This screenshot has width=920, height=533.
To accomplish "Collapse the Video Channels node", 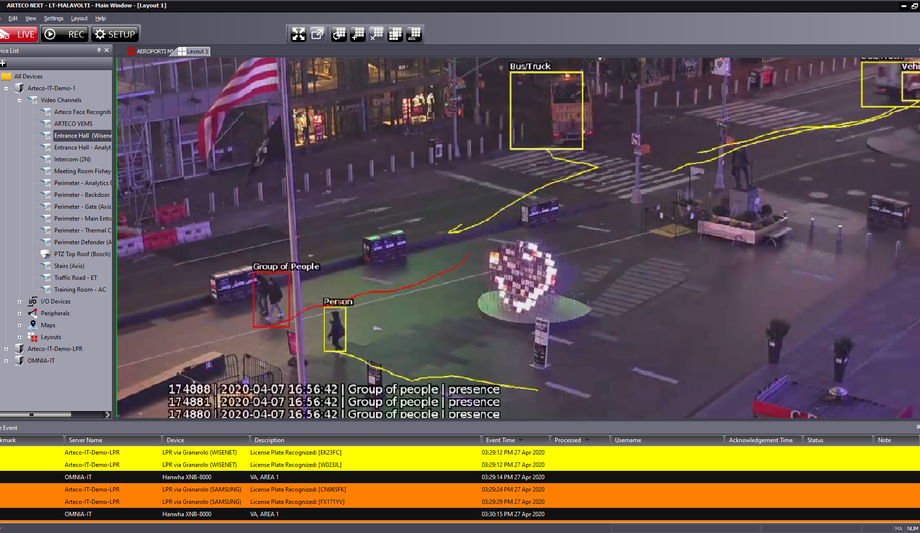I will pyautogui.click(x=19, y=100).
